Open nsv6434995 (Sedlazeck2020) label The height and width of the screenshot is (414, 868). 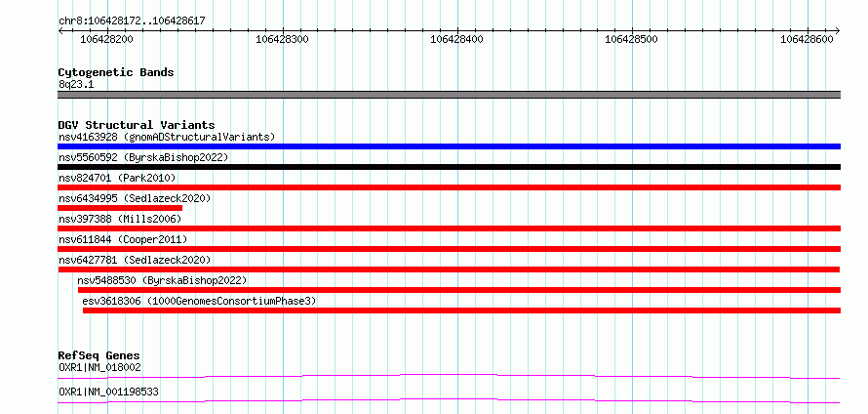[135, 198]
